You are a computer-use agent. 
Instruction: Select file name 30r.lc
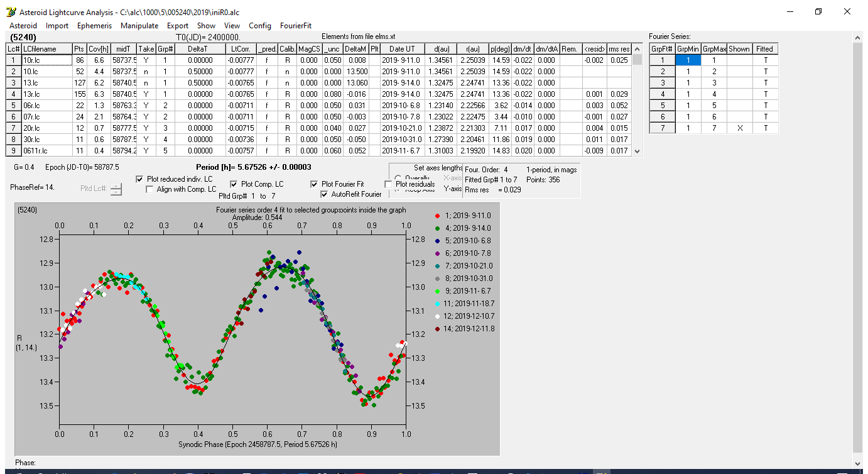pyautogui.click(x=46, y=139)
